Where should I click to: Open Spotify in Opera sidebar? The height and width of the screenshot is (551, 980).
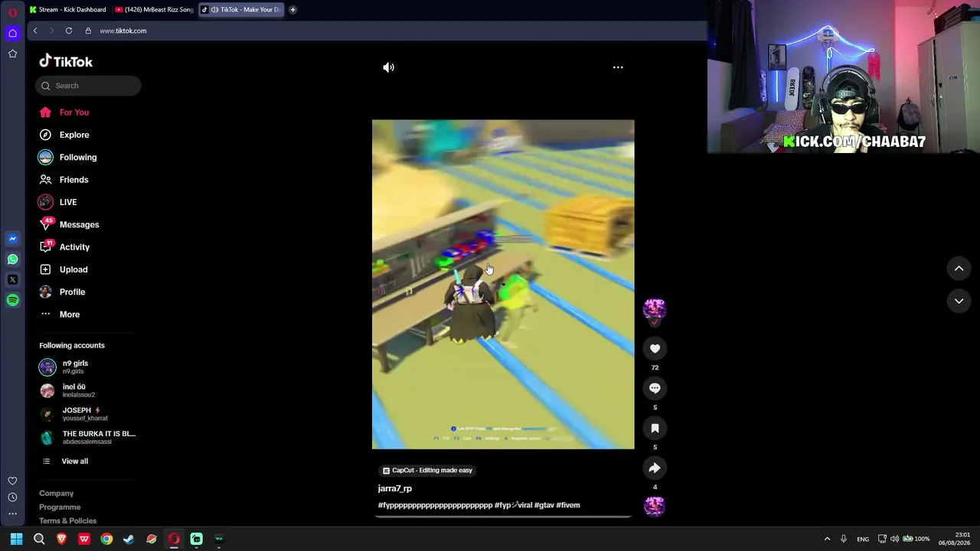coord(12,301)
